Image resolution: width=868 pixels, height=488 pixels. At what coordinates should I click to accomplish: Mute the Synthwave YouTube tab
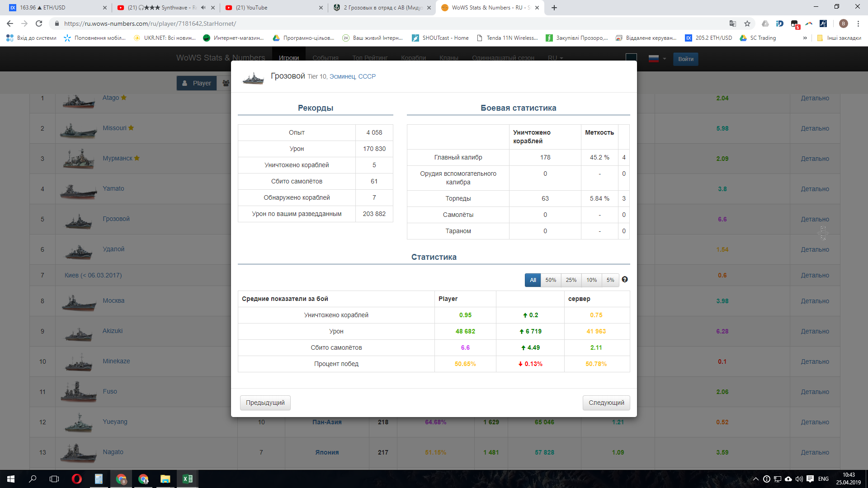[203, 8]
